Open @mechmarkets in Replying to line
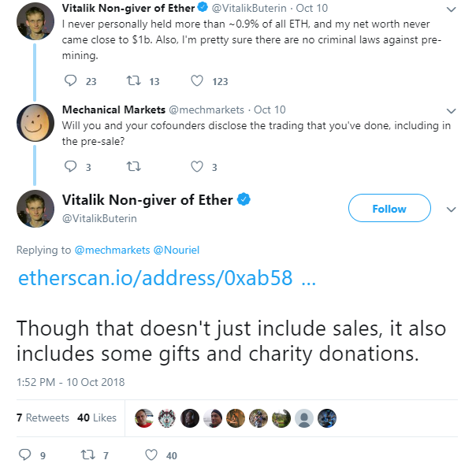Image resolution: width=476 pixels, height=475 pixels. pyautogui.click(x=113, y=250)
